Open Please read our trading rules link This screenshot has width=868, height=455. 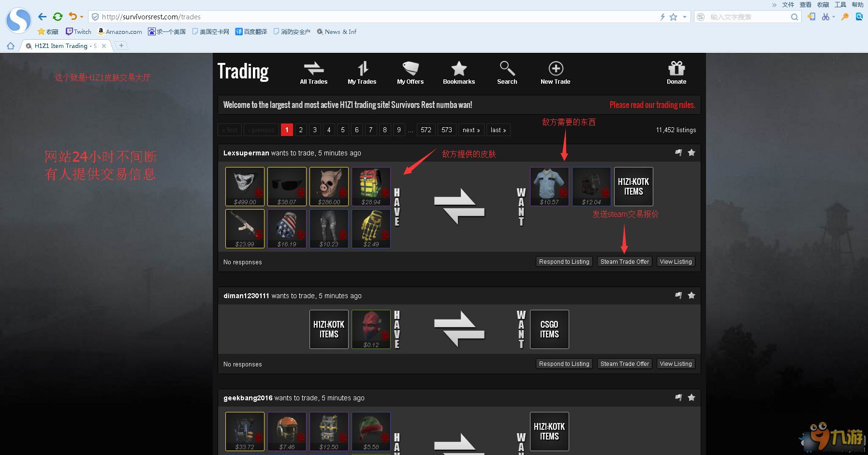pos(652,105)
